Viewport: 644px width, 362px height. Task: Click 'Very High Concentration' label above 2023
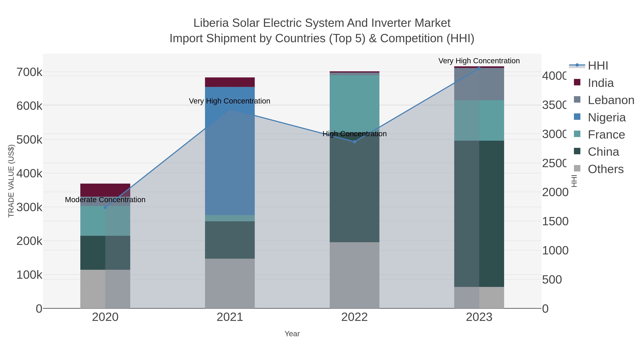[479, 61]
